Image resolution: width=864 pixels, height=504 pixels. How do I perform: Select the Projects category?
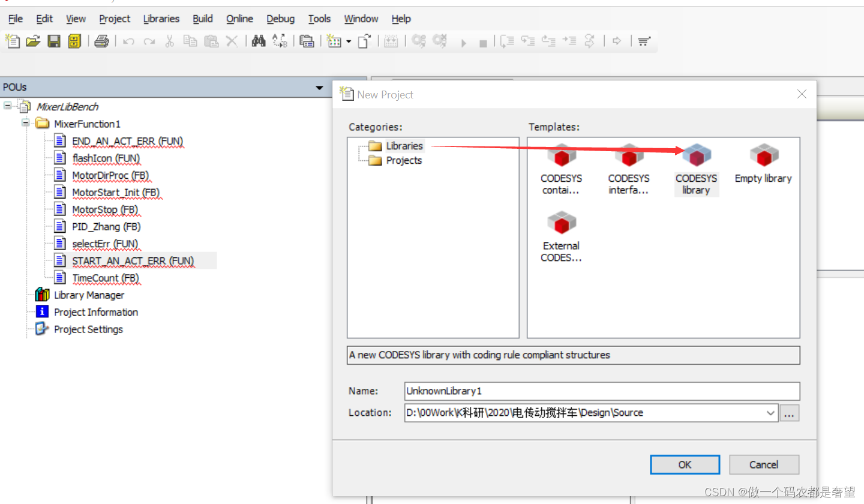click(x=404, y=160)
